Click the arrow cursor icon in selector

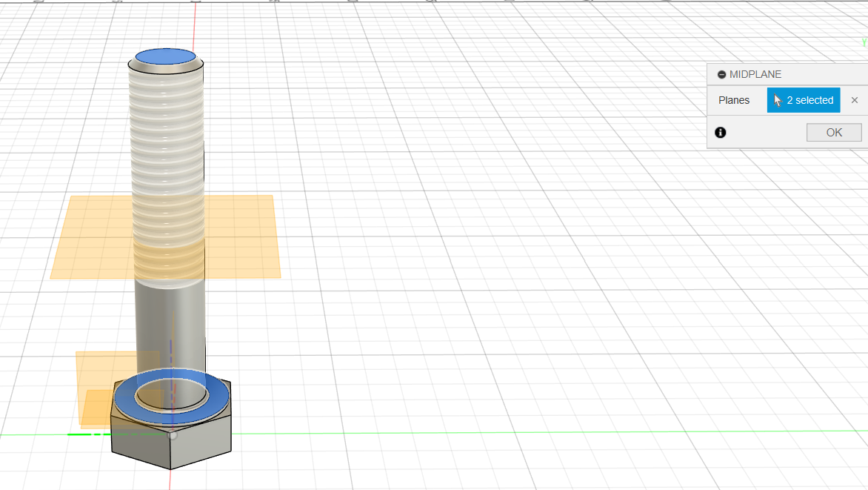point(778,100)
